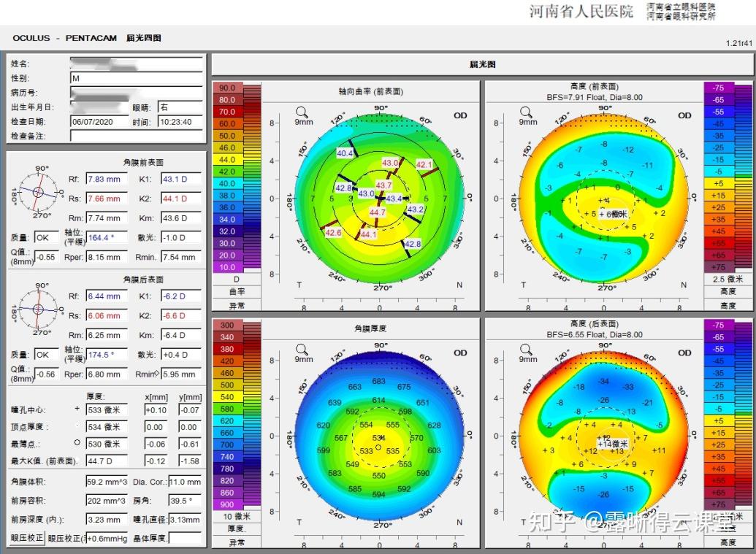The width and height of the screenshot is (756, 554).
Task: Pick the 900 thickness color swatch
Action: pyautogui.click(x=228, y=504)
